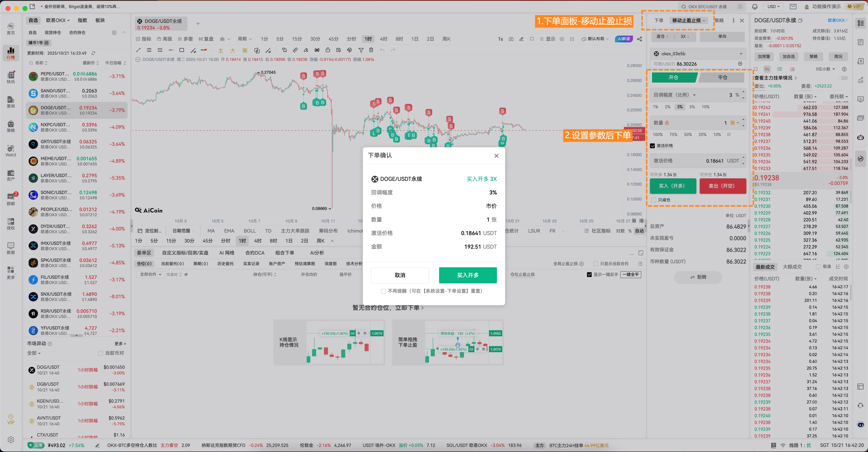The width and height of the screenshot is (868, 452).
Task: Enable the 只减仓 checkbox
Action: (x=654, y=200)
